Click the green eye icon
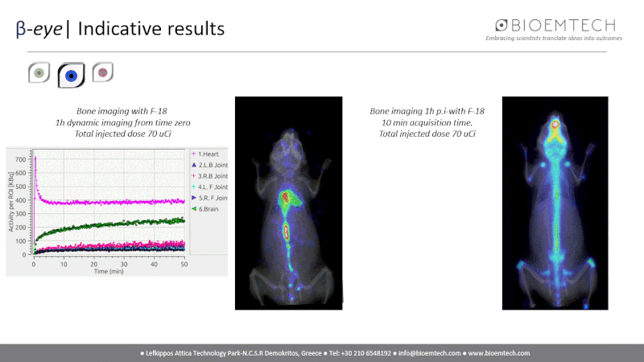 tap(39, 73)
